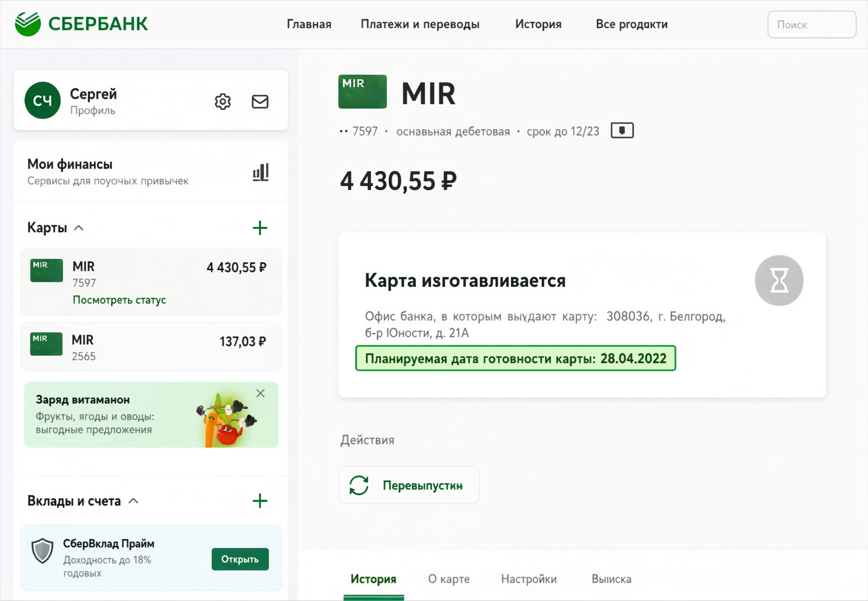The height and width of the screenshot is (601, 868).
Task: Focus the Поиск search field
Action: click(812, 24)
